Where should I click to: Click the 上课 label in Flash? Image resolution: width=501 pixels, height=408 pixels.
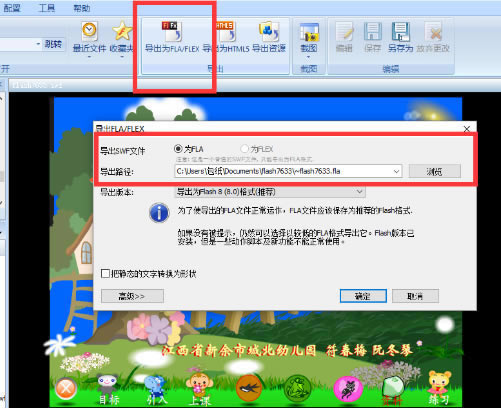tap(200, 400)
